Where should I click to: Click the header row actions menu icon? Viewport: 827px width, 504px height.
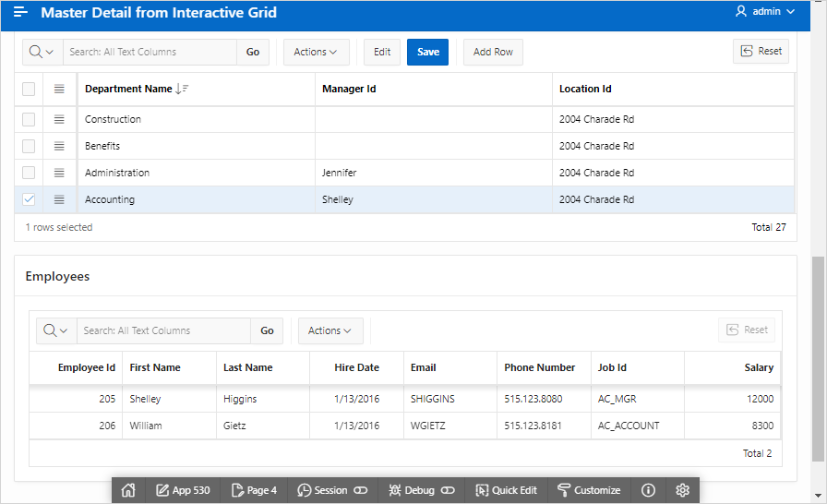click(x=59, y=89)
